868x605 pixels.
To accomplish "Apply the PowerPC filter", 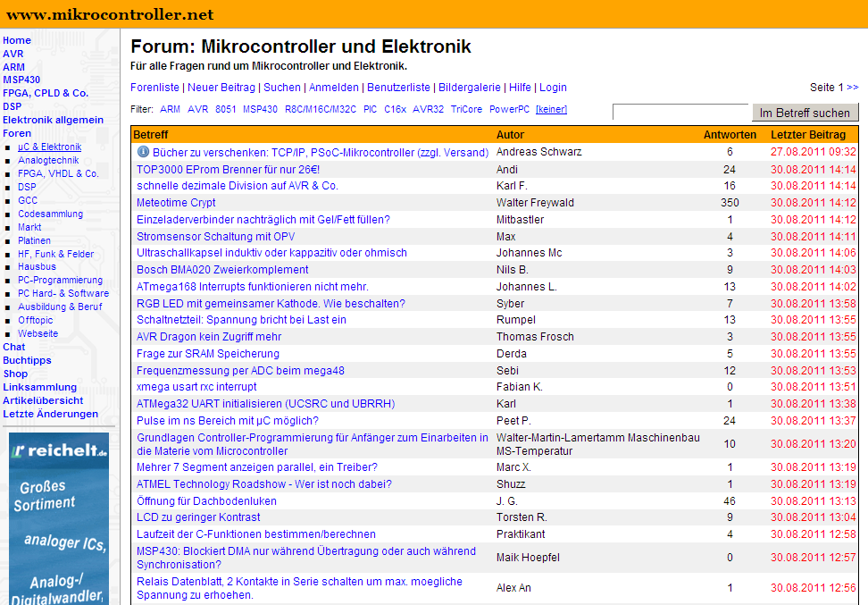I will point(509,109).
